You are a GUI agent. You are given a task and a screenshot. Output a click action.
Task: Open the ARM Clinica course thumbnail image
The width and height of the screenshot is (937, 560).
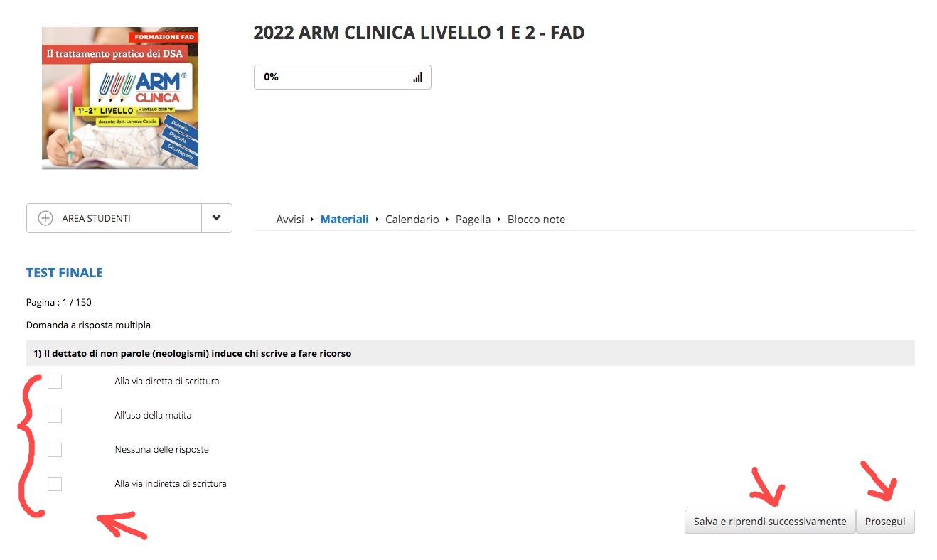(120, 98)
